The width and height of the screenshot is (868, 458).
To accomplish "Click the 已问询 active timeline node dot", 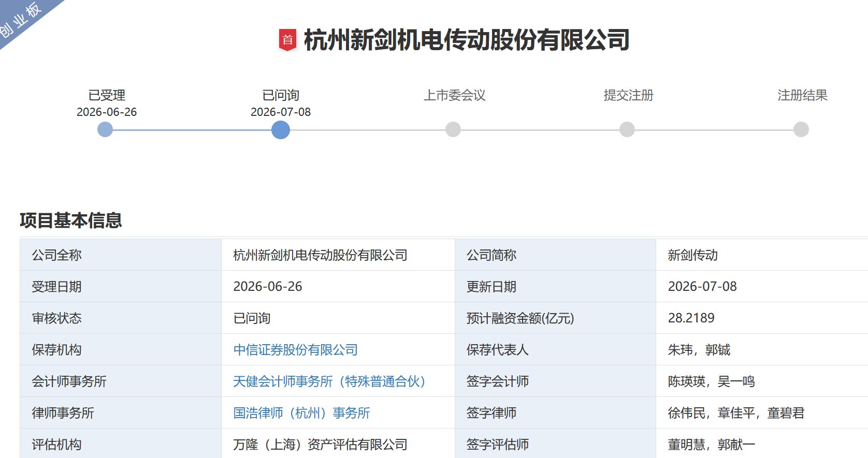I will (281, 129).
